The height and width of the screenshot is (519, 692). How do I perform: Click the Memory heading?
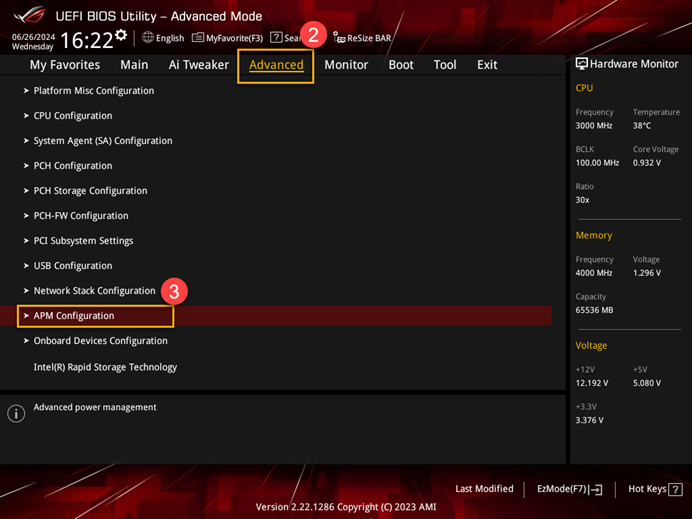coord(594,236)
